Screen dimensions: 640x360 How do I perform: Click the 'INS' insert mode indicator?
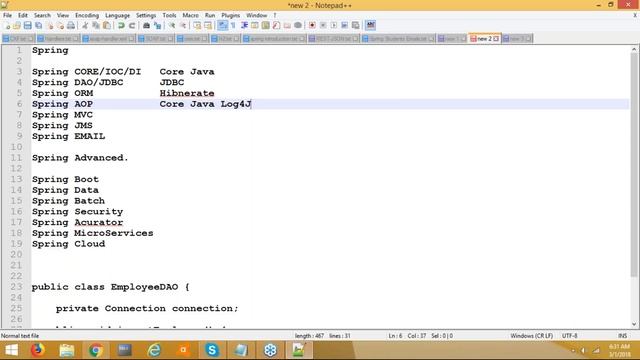click(622, 336)
